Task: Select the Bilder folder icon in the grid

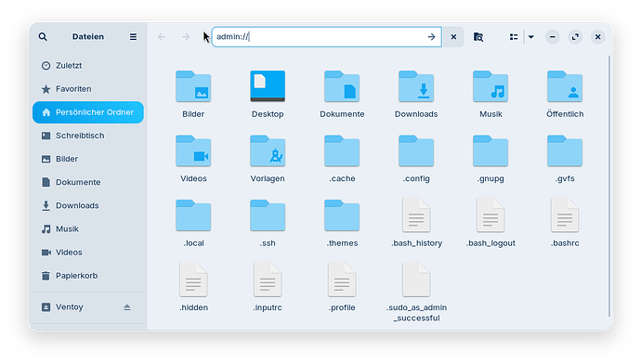Action: (193, 86)
